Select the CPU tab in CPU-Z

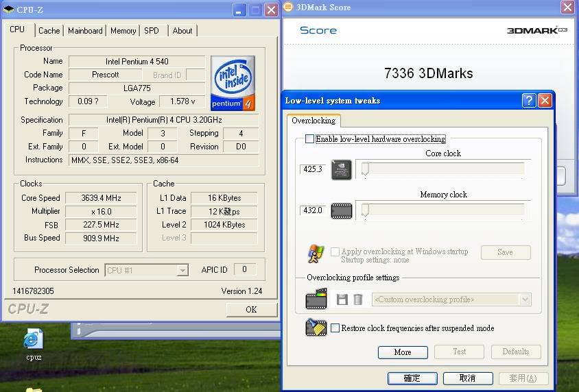(17, 29)
